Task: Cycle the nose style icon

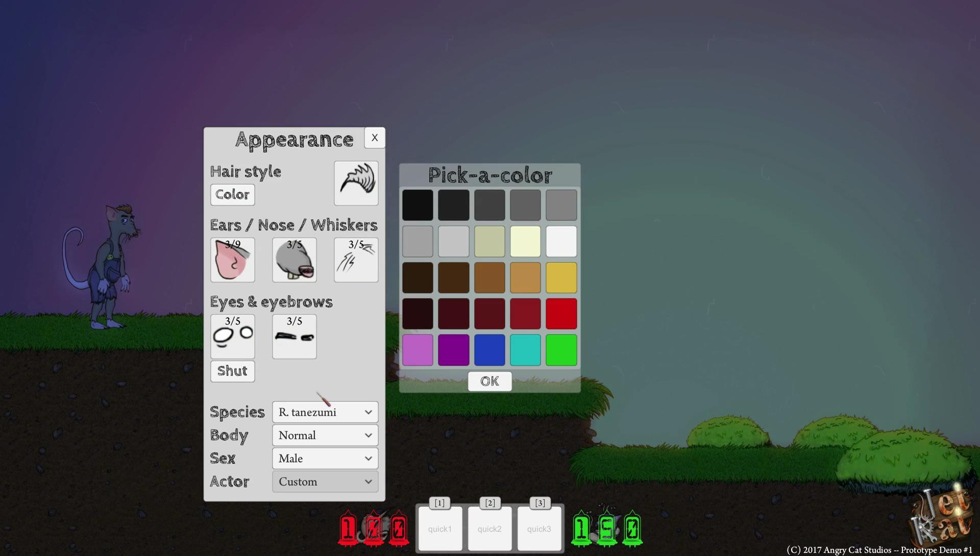Action: pos(294,260)
